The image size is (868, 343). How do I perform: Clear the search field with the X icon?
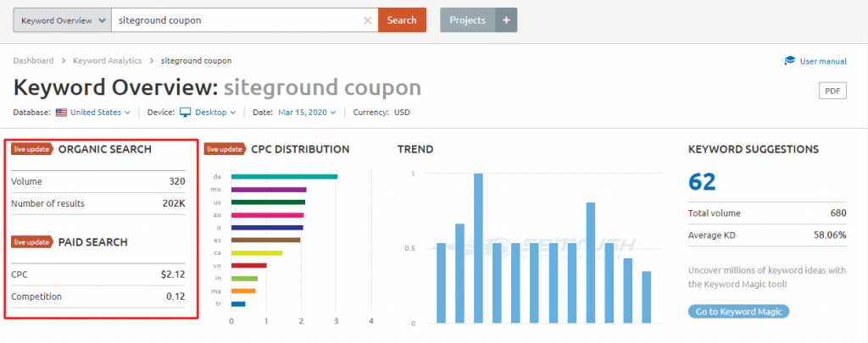point(368,20)
